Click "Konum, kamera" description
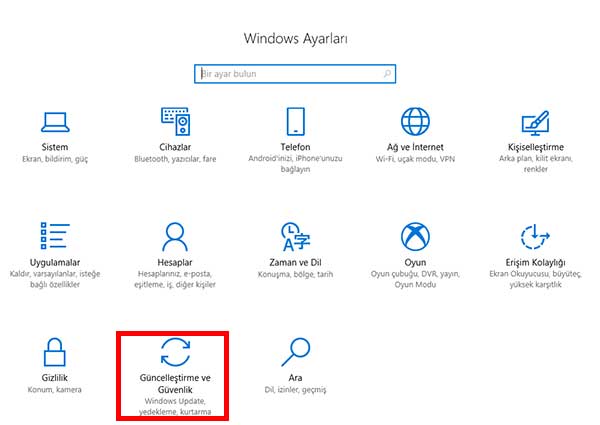 coord(55,390)
